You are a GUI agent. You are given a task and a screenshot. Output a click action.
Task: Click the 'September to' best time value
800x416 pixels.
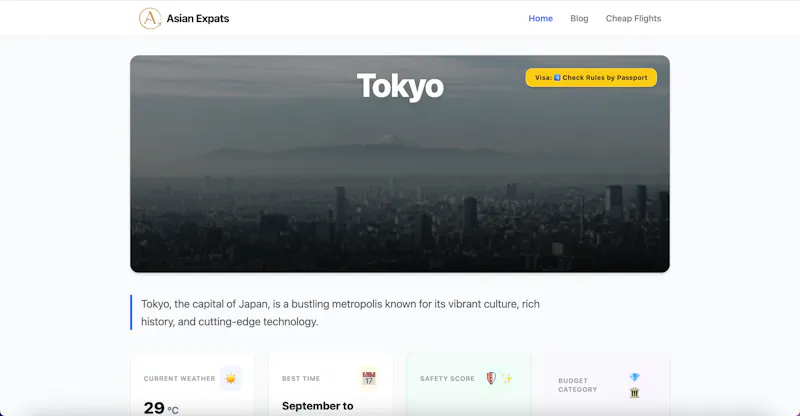pos(317,406)
